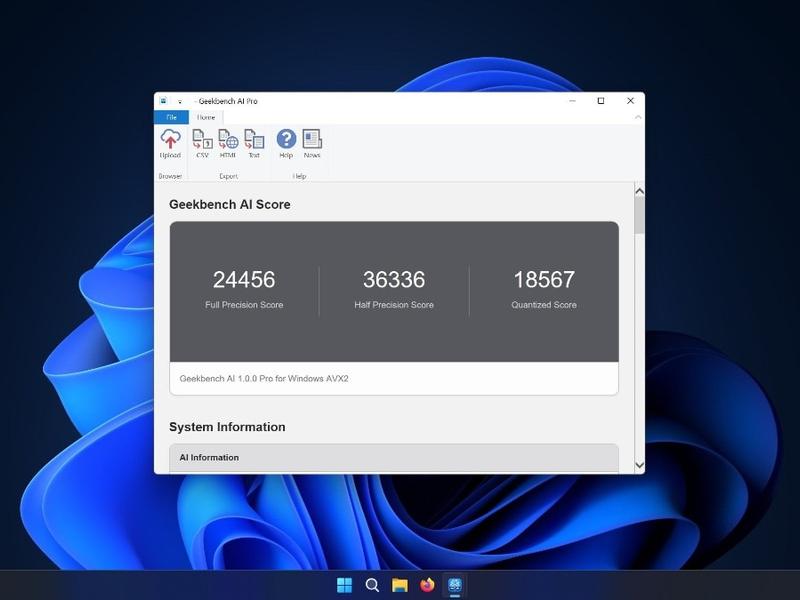Click the Geekbench AI 1.0.0 Pro version text
800x600 pixels.
pyautogui.click(x=264, y=379)
